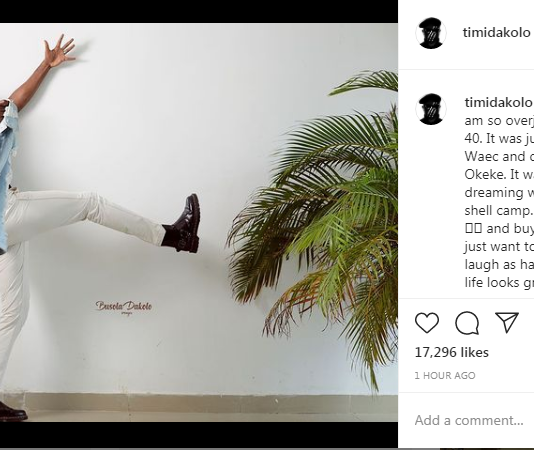Screen dimensions: 534x450
Task: Click the caption text starting 'am so'
Action: click(x=499, y=121)
